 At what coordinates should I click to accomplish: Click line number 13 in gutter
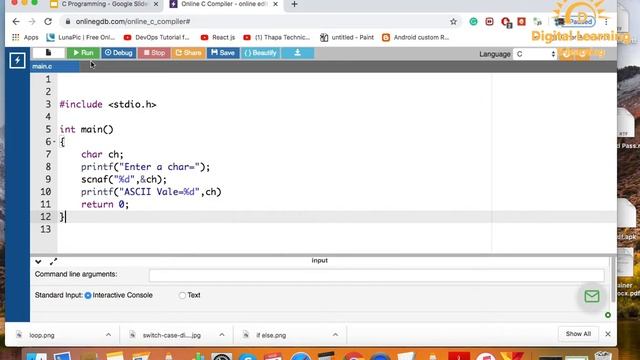pos(45,229)
